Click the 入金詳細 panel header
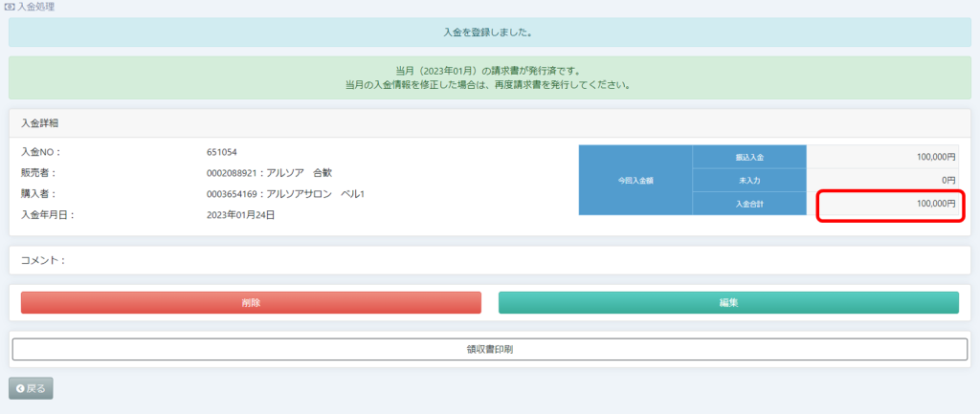This screenshot has width=980, height=414. pos(42,123)
